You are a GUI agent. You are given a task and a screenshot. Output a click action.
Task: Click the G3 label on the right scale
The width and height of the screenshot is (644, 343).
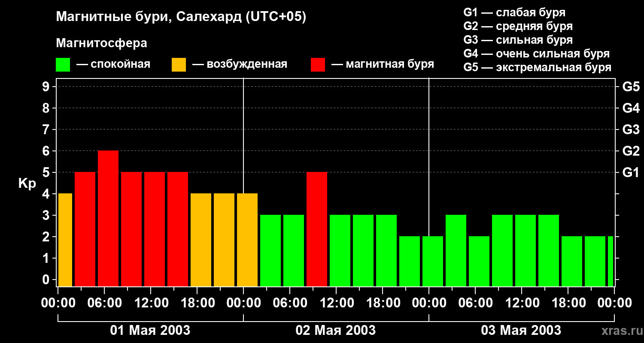[x=631, y=129]
